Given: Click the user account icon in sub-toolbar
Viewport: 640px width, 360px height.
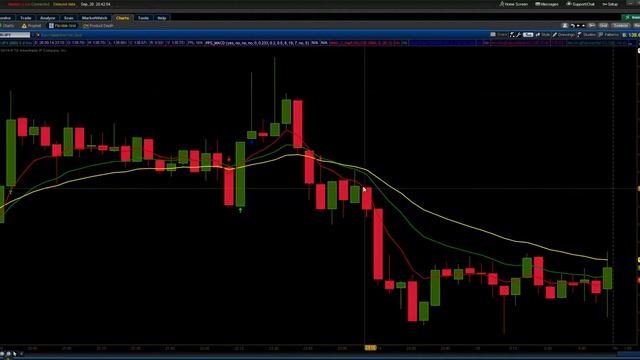Looking at the screenshot, I should click(x=565, y=26).
